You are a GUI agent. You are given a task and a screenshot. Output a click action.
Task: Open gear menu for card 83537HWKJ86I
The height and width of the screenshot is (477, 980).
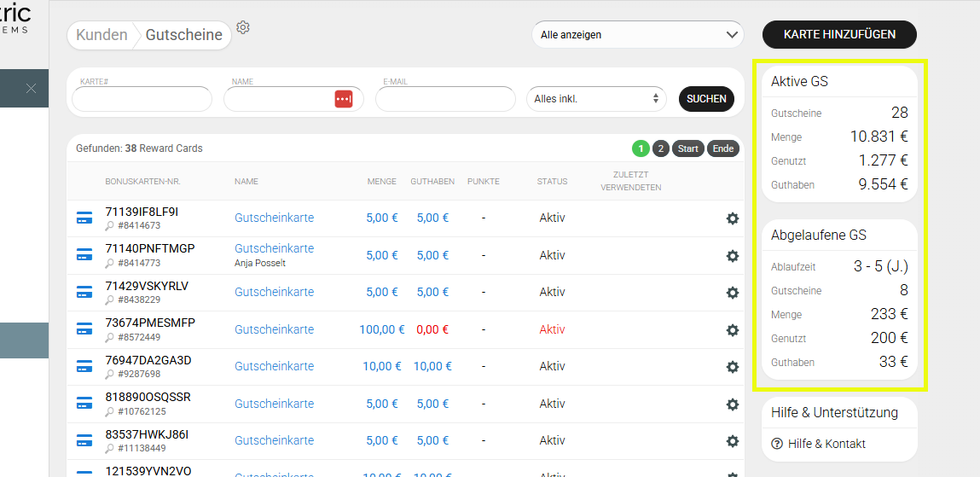coord(732,441)
